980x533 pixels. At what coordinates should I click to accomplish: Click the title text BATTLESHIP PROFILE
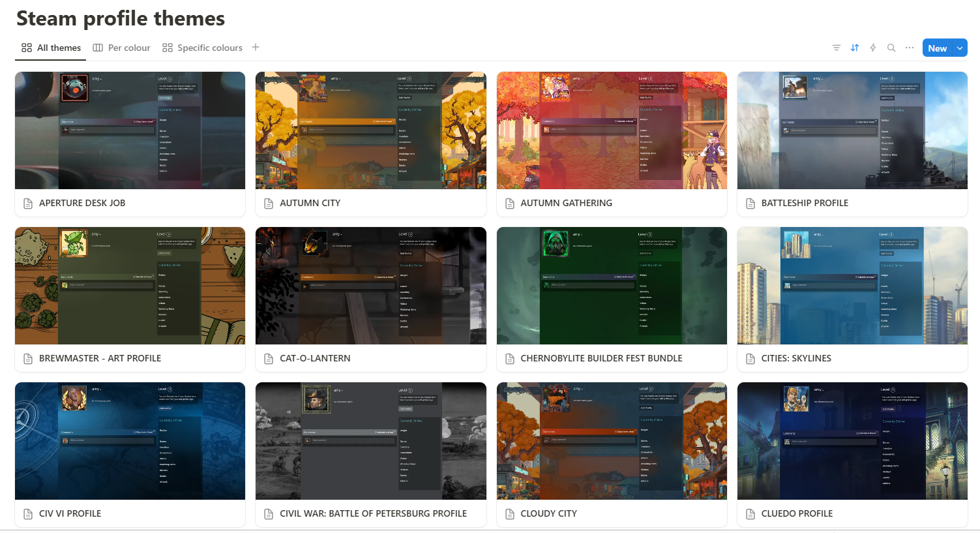point(805,203)
